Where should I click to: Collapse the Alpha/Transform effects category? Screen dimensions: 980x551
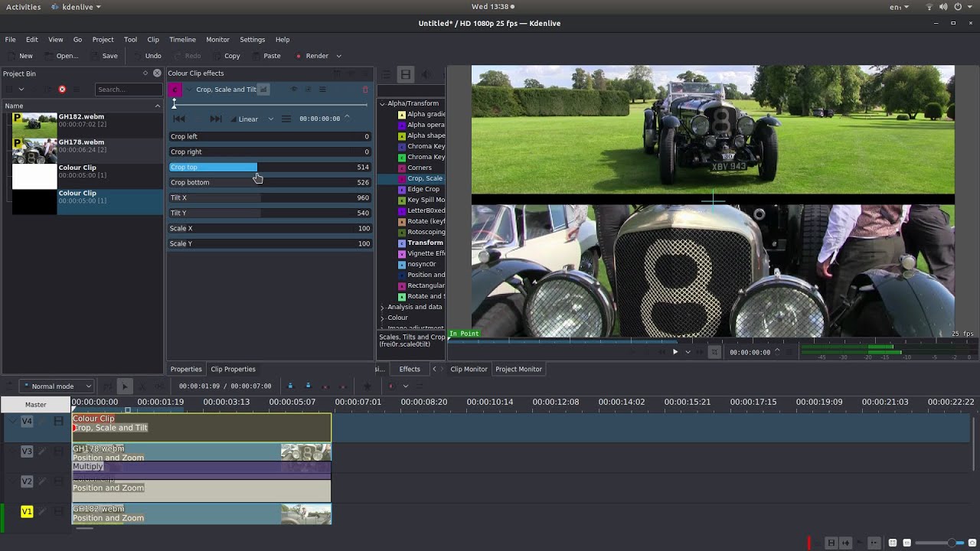(x=382, y=103)
